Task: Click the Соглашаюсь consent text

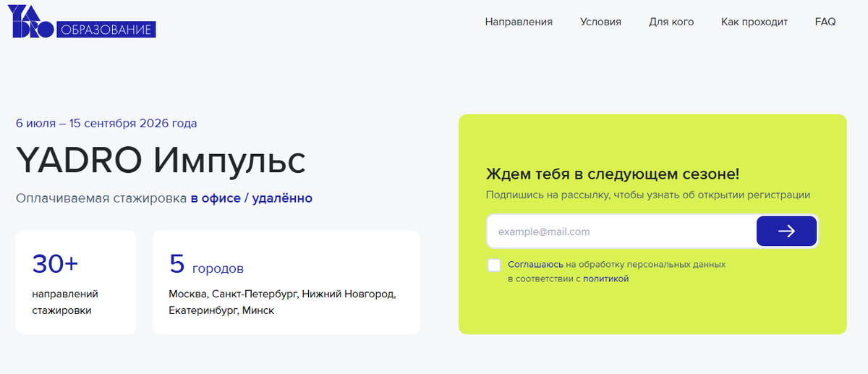Action: click(x=535, y=264)
